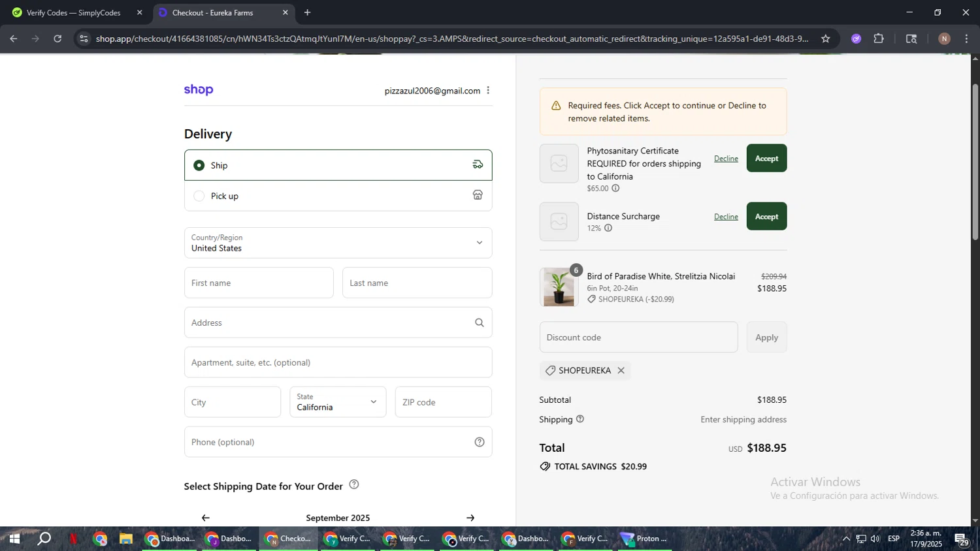Decline the Phytosanitary Certificate fee
This screenshot has height=551, width=980.
[x=726, y=159]
